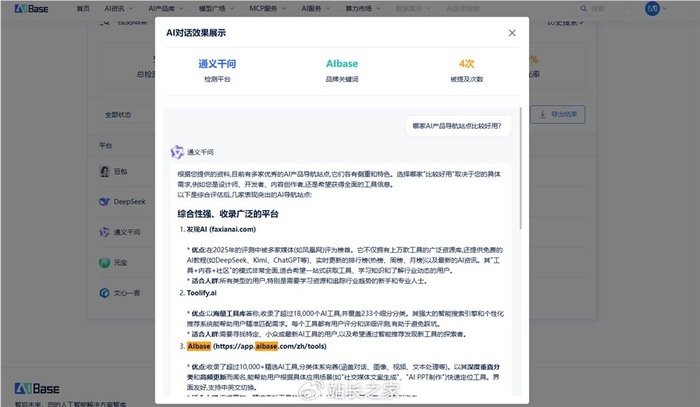Click the Toolify.ai list heading
Image resolution: width=700 pixels, height=407 pixels.
(201, 293)
